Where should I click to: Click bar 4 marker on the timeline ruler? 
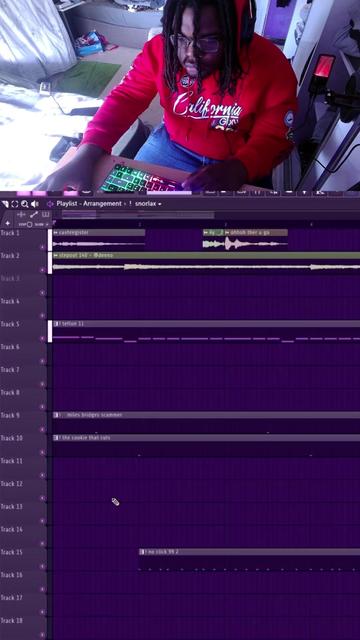click(x=311, y=224)
